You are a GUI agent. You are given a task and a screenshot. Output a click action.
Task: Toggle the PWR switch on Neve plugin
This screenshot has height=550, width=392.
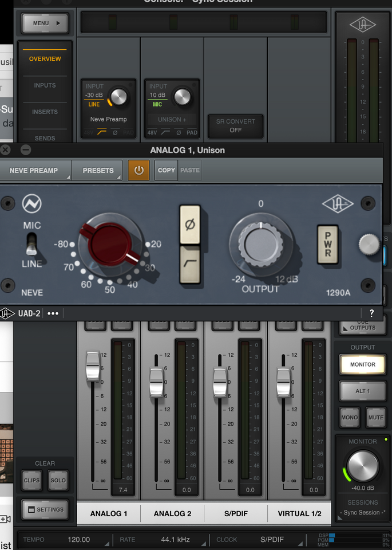[328, 245]
